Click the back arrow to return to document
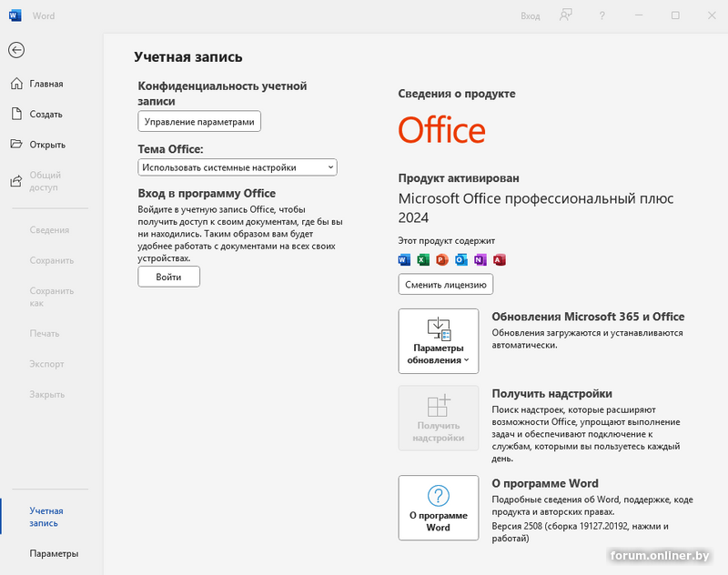 [15, 50]
